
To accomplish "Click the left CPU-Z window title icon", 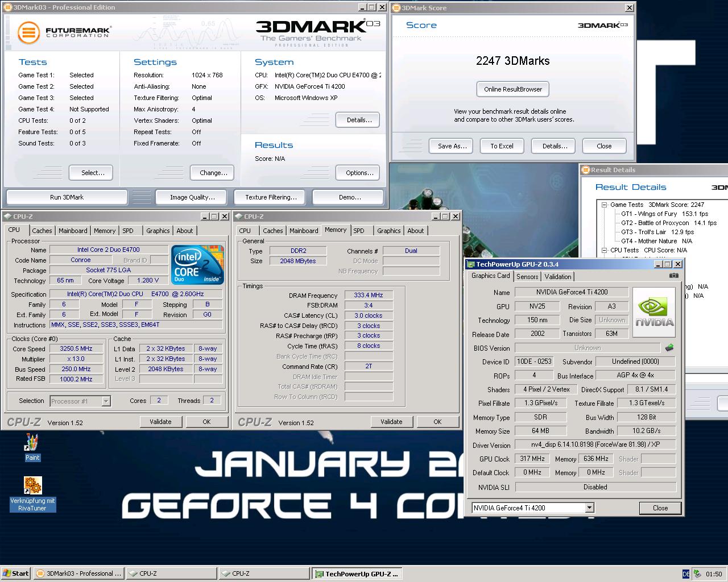I will [7, 217].
